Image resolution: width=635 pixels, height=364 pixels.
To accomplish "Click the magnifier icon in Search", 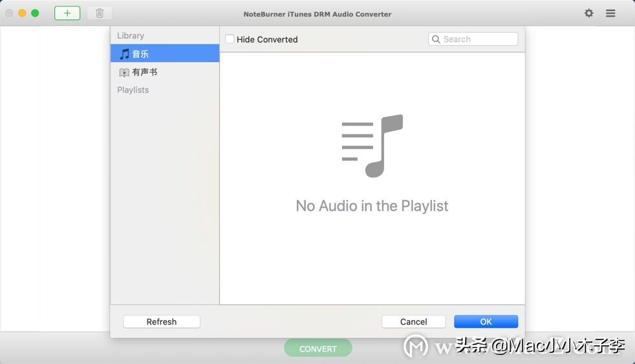I will 436,39.
